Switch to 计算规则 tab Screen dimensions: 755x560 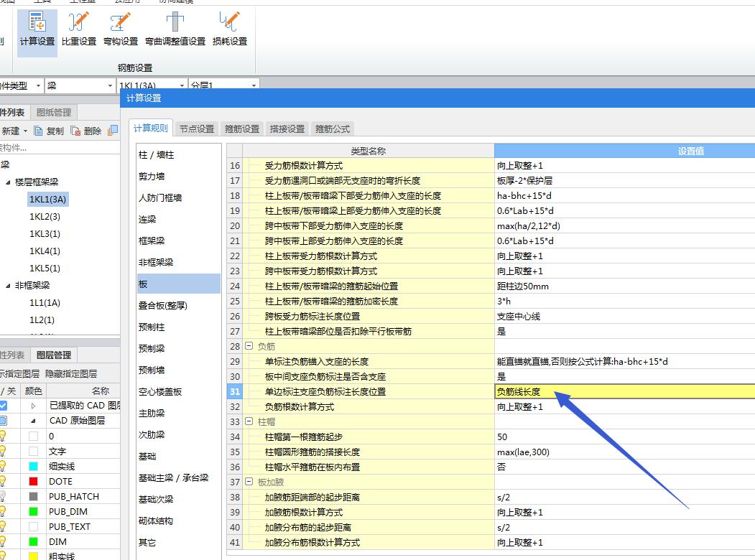tap(151, 128)
